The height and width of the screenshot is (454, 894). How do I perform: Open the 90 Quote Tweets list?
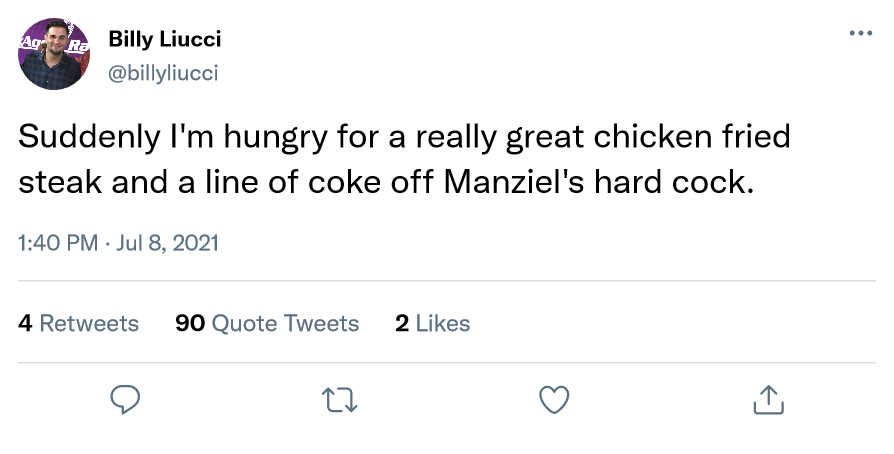(x=267, y=323)
